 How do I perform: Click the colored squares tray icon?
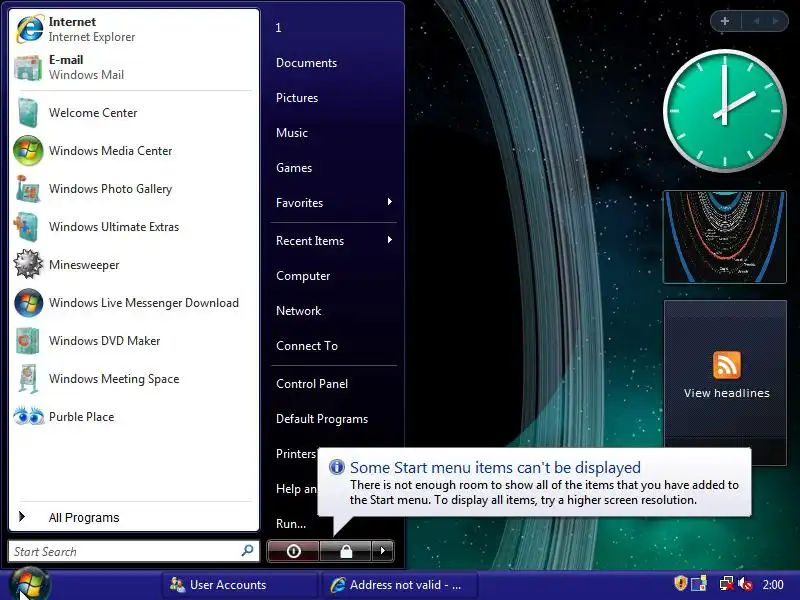tap(698, 584)
